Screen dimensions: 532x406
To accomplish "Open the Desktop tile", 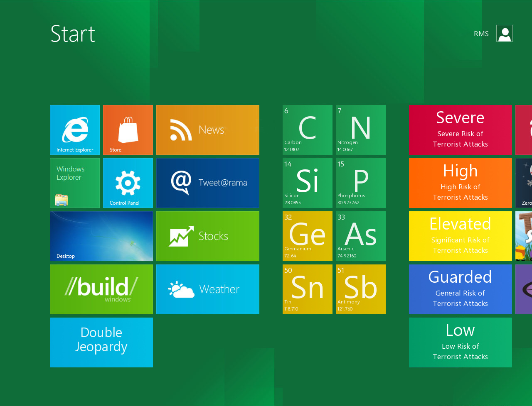I will 101,236.
